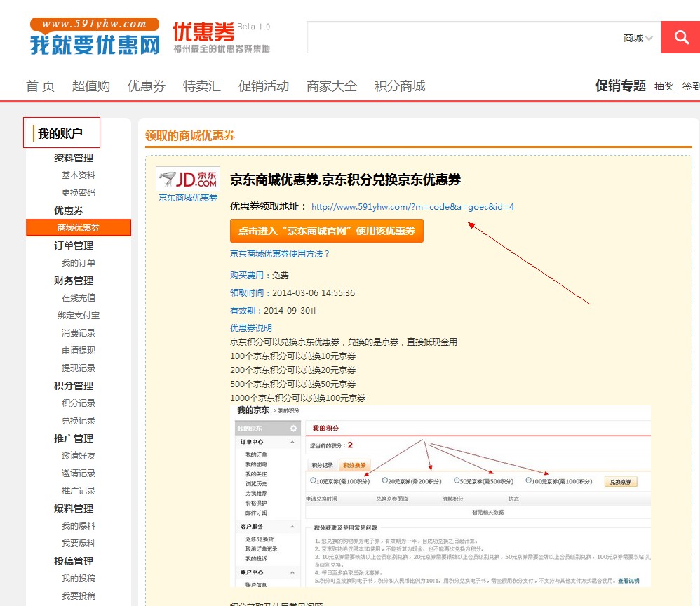Screen dimensions: 700x606
Task: Click the 优惠券 Beta 1.0 logo
Action: [222, 37]
